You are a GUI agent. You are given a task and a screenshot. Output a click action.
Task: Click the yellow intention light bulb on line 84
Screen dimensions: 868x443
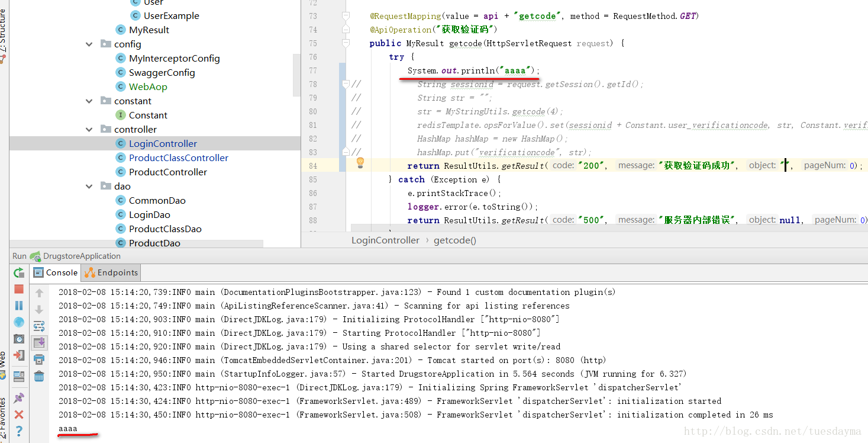pos(360,163)
